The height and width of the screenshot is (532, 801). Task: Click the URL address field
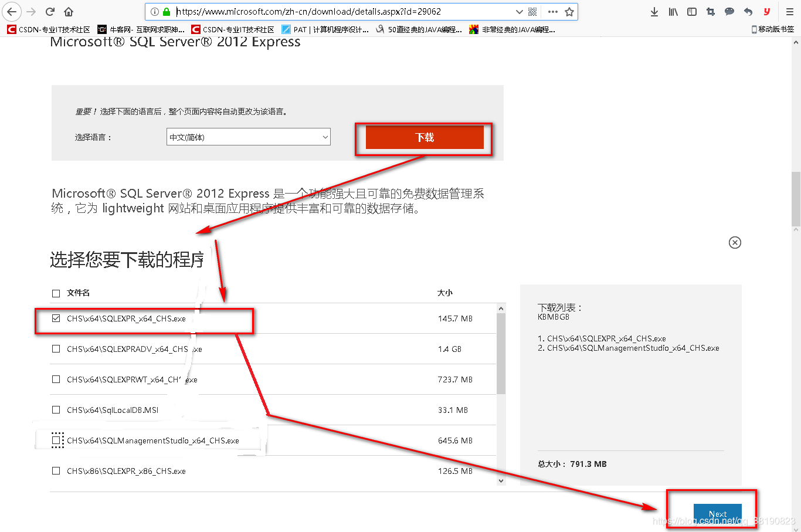343,12
